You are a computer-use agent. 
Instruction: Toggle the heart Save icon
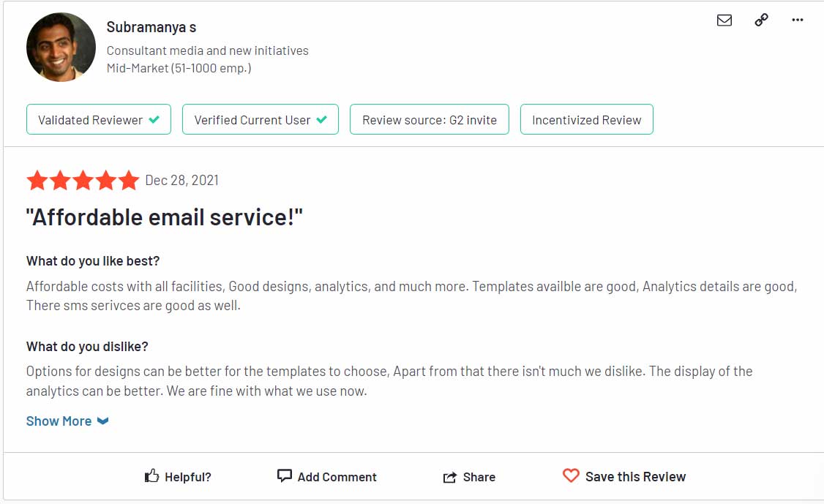pyautogui.click(x=571, y=475)
